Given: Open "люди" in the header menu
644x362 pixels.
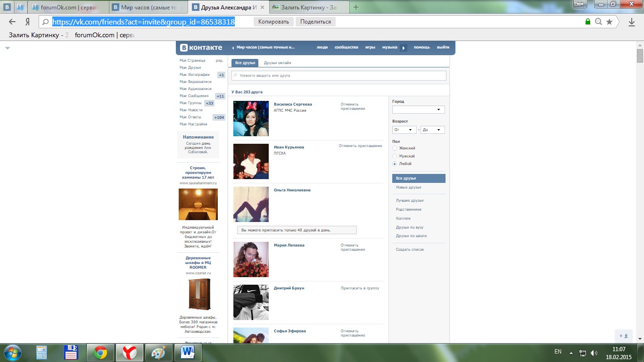Looking at the screenshot, I should pyautogui.click(x=322, y=48).
